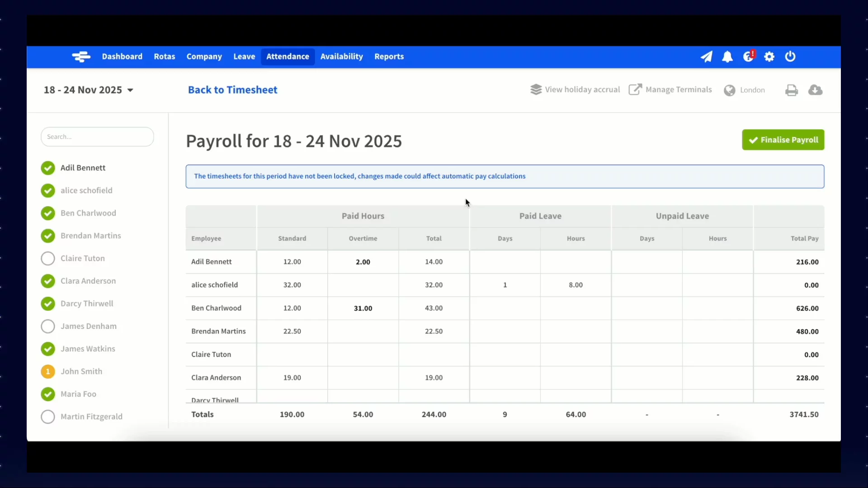
Task: Click the cloud download export icon
Action: [815, 90]
